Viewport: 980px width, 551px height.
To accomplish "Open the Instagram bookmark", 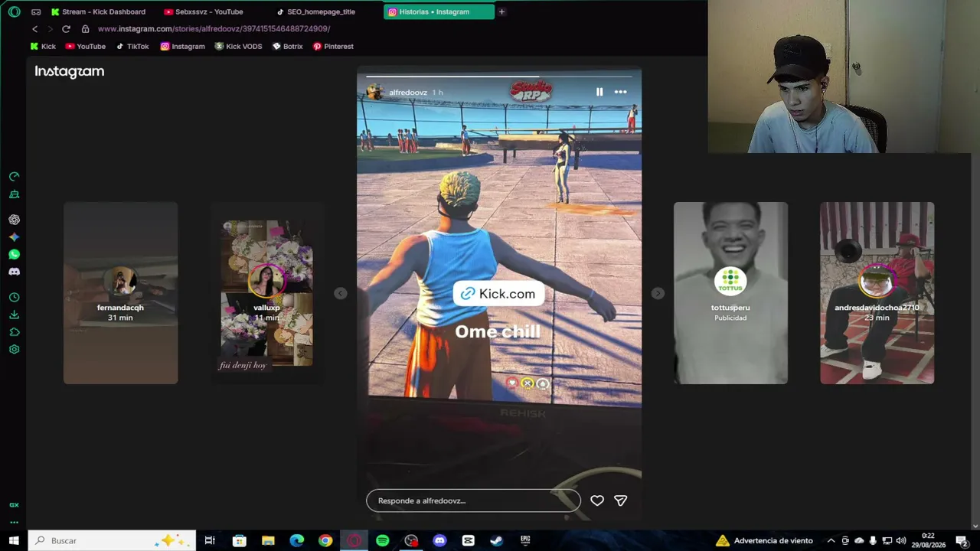I will click(182, 47).
